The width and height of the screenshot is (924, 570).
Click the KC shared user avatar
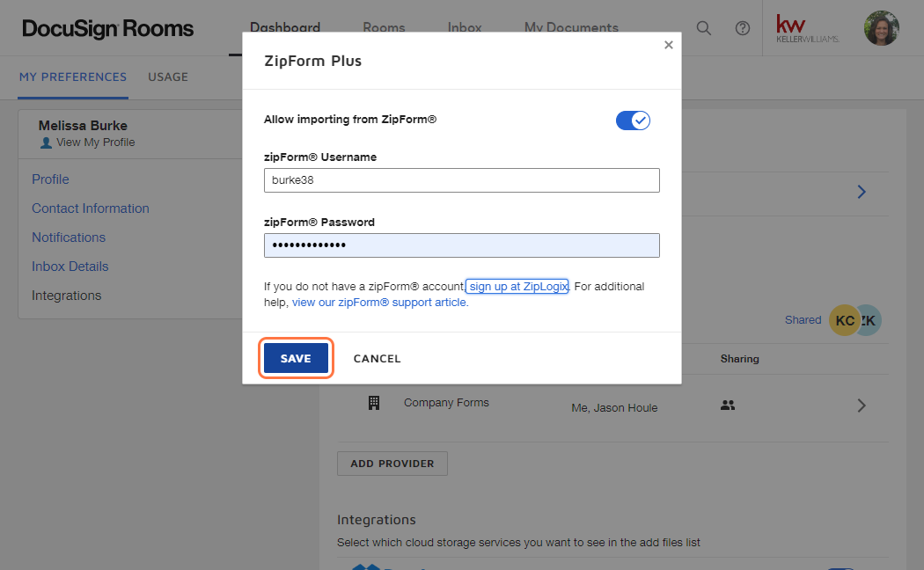click(x=844, y=320)
